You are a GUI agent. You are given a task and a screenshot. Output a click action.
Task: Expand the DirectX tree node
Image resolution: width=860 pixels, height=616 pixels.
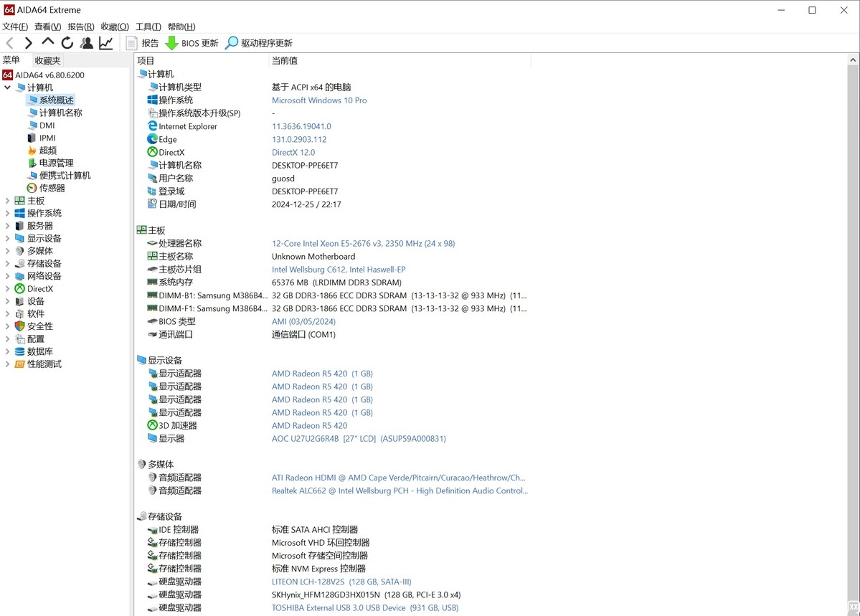click(x=7, y=289)
